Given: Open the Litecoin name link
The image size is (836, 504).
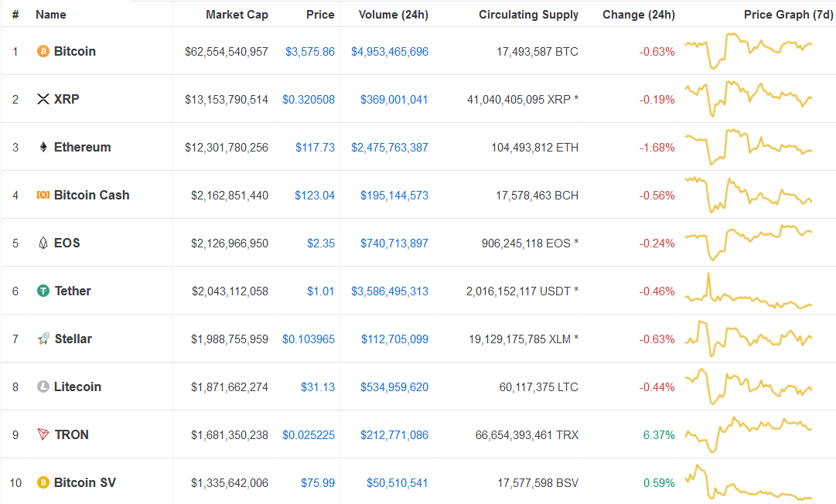Looking at the screenshot, I should (78, 387).
